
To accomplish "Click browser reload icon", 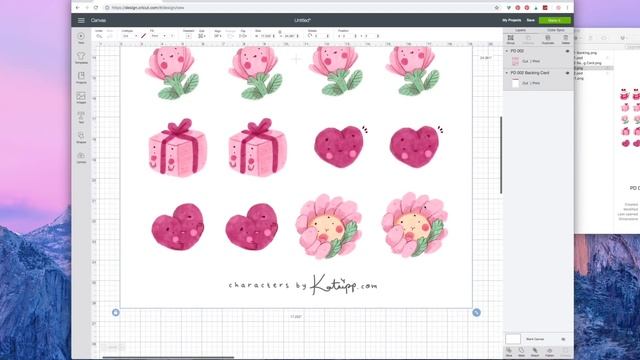I will coord(96,7).
